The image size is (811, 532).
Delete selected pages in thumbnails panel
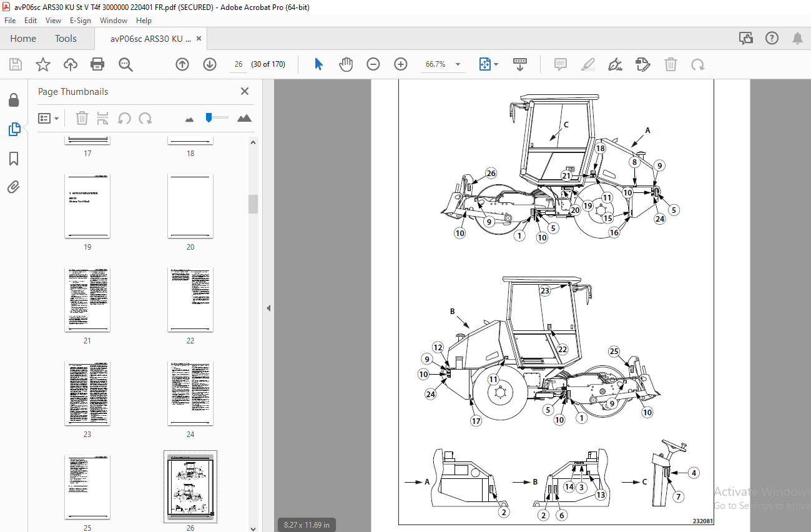[82, 118]
